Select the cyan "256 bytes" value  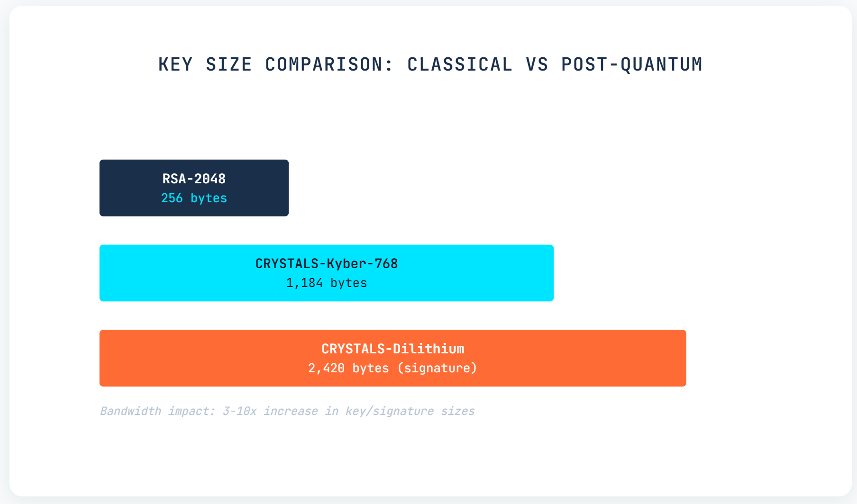(194, 198)
